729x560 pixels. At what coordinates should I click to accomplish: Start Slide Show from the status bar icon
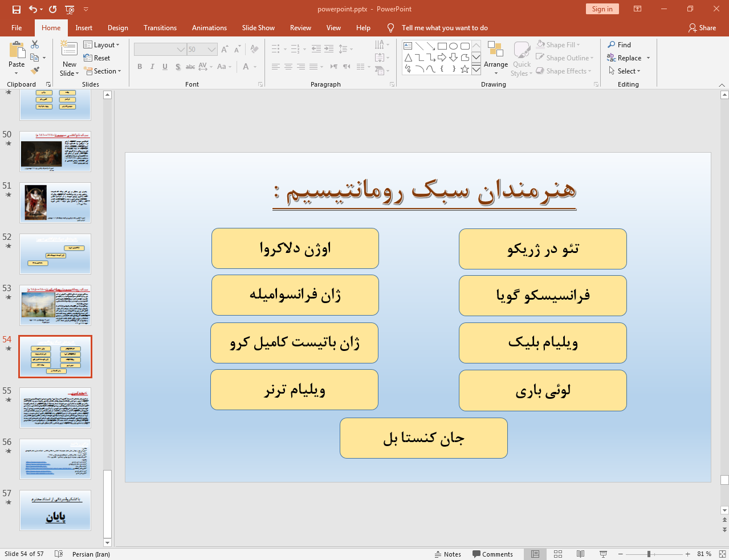point(603,554)
